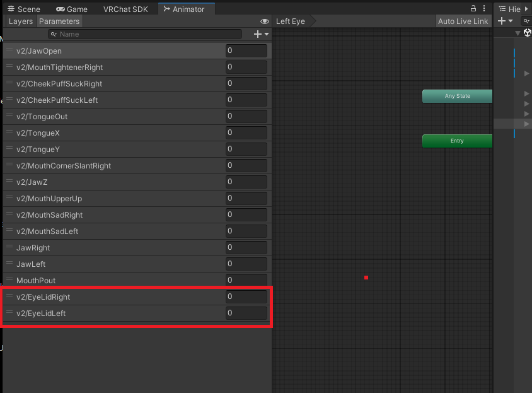Select the v2/CheekPuffSuckRight parameter name

[59, 83]
